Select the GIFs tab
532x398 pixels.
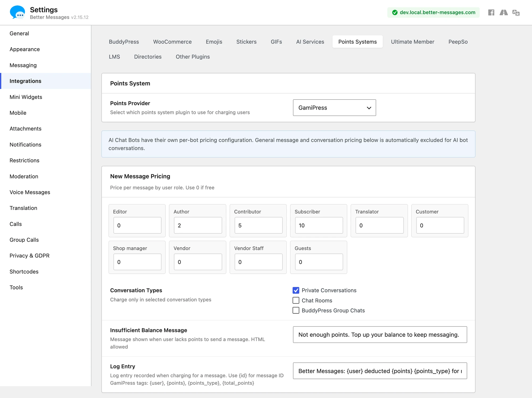(x=276, y=42)
